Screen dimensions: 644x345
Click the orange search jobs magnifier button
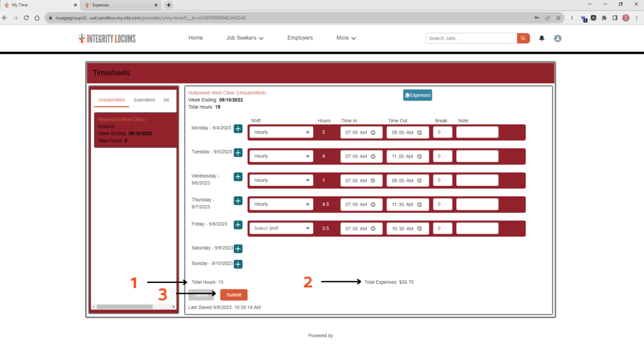coord(523,38)
